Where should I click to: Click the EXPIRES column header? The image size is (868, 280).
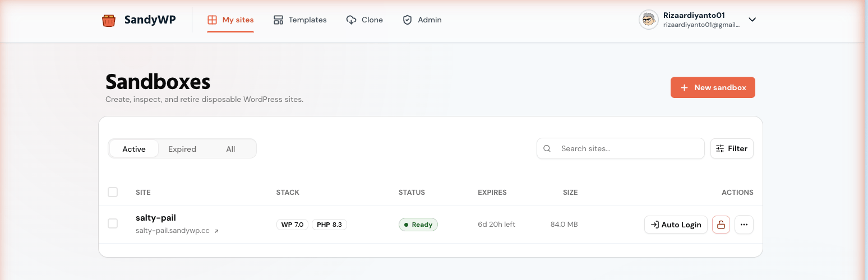[x=492, y=192]
